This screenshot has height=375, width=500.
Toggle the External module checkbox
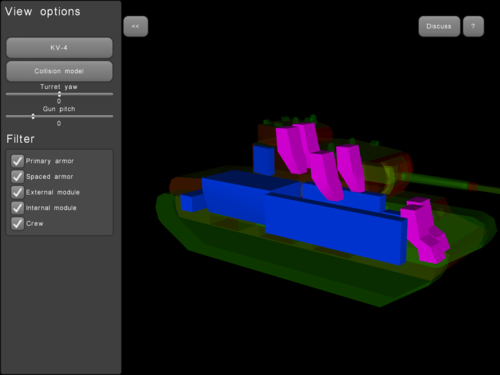17,192
